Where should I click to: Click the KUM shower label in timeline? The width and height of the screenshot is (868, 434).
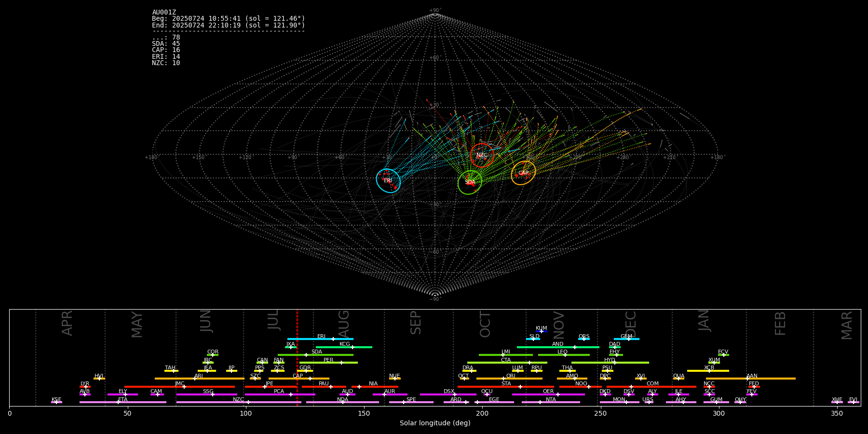542,328
